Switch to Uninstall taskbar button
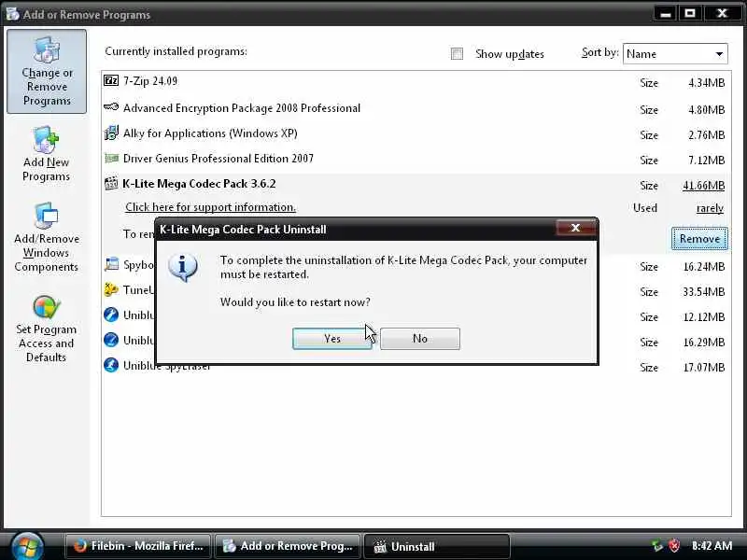The height and width of the screenshot is (560, 747). pos(436,546)
